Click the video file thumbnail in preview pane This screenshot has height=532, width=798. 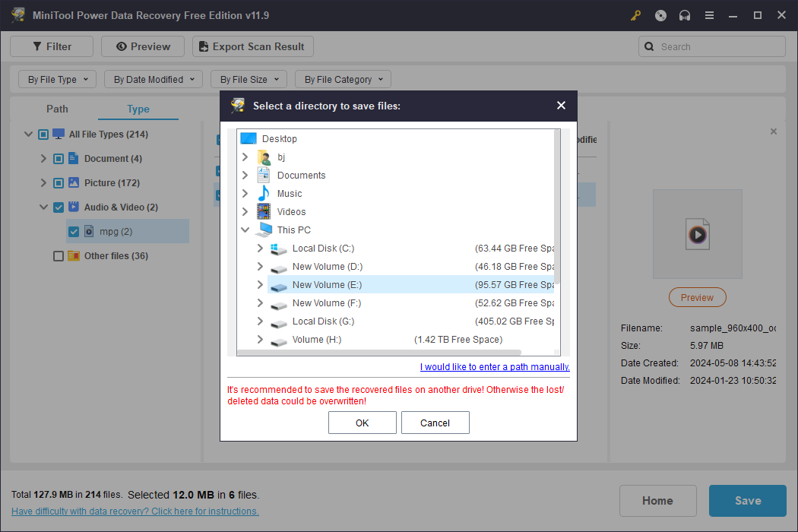[697, 234]
